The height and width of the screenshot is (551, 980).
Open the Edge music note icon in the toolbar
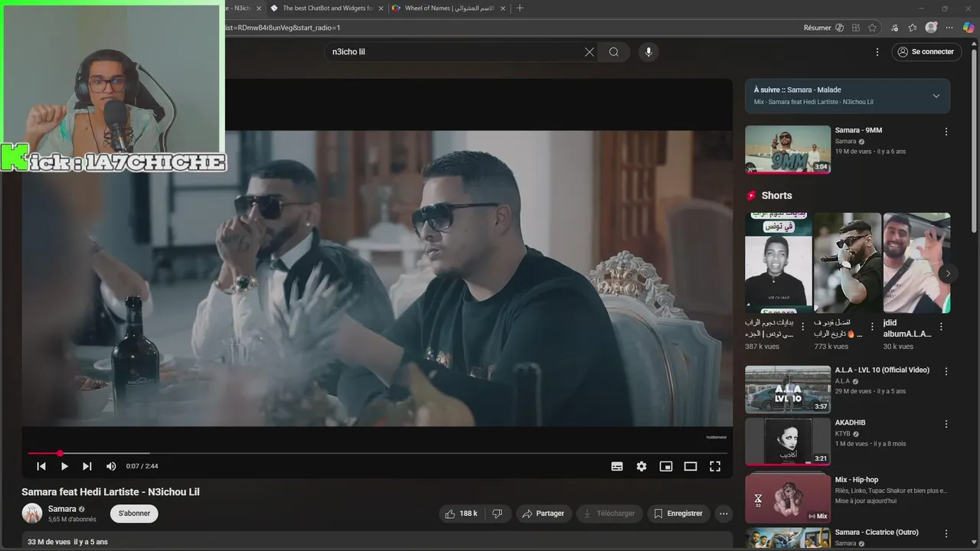(894, 28)
